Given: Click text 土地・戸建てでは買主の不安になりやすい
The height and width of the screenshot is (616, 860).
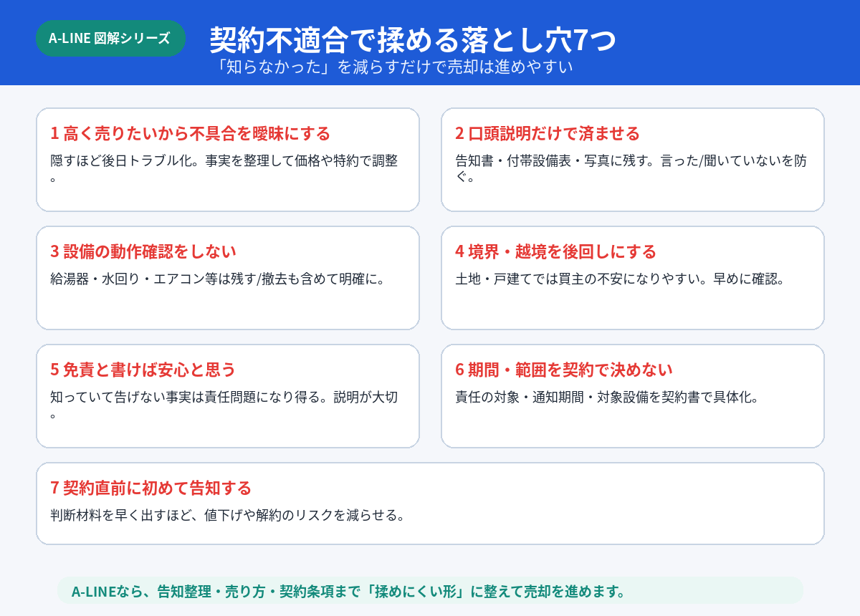Looking at the screenshot, I should (580, 279).
